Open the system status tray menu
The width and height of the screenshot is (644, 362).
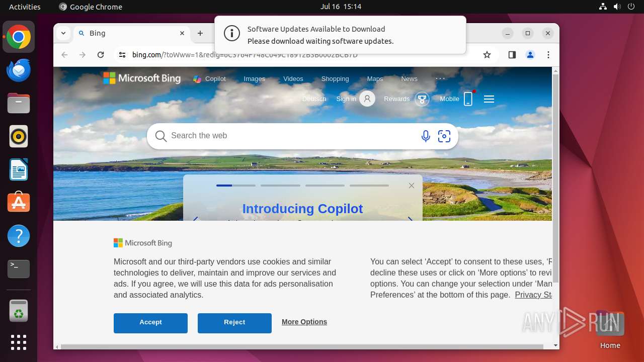617,7
